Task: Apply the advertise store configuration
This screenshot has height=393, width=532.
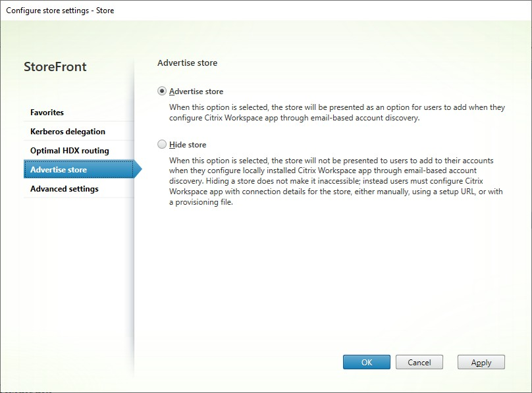Action: [481, 362]
